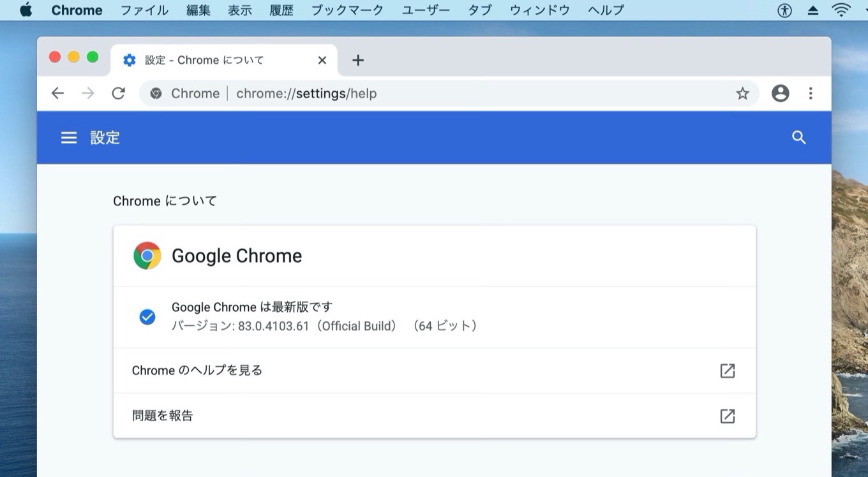Search settings with magnifier icon
Image resolution: width=868 pixels, height=477 pixels.
798,138
